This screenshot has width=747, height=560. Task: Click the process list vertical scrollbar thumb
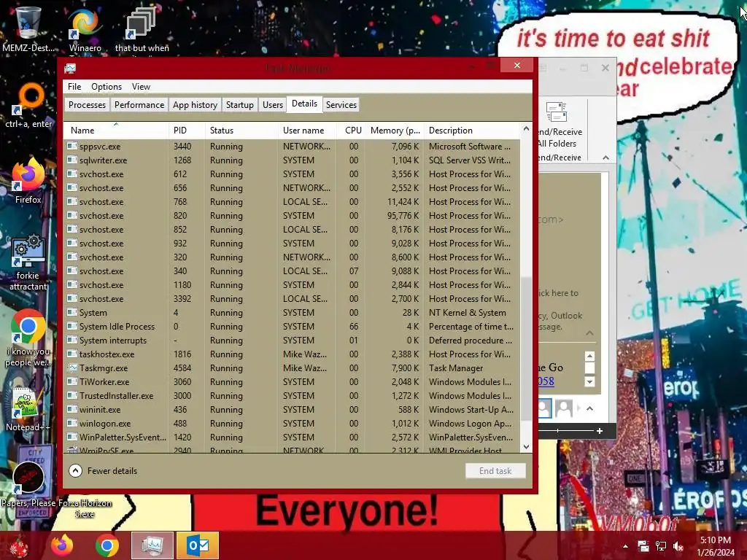point(526,349)
